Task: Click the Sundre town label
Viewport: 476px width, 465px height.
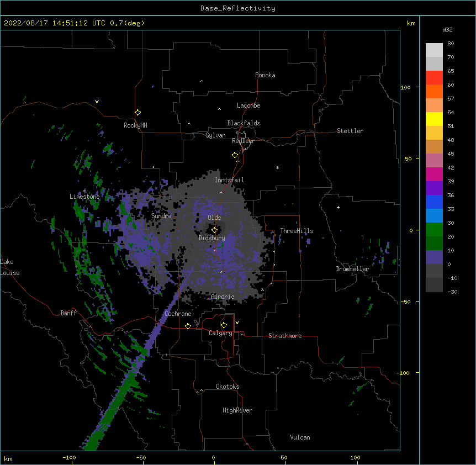Action: tap(161, 216)
